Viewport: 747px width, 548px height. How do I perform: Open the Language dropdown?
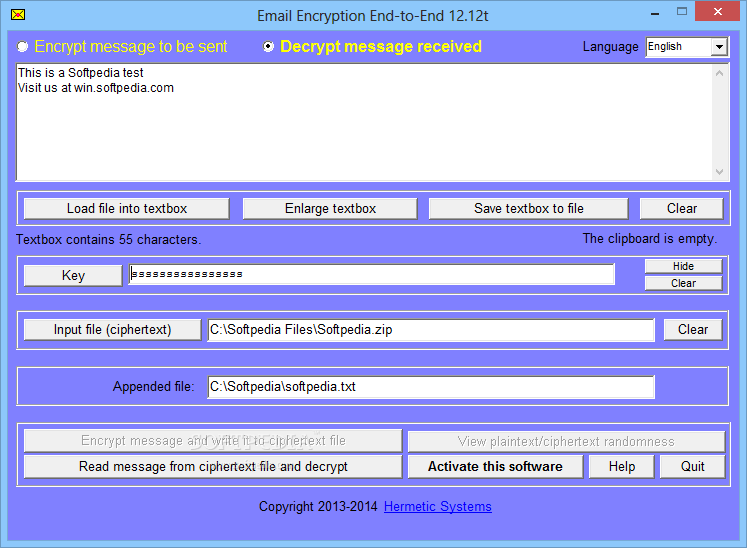(719, 47)
